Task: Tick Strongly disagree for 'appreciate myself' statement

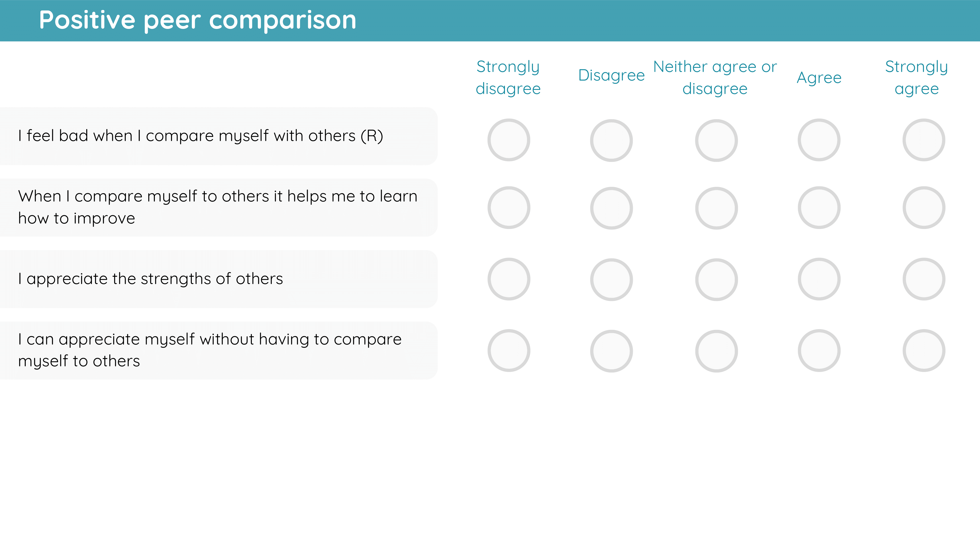Action: pos(509,351)
